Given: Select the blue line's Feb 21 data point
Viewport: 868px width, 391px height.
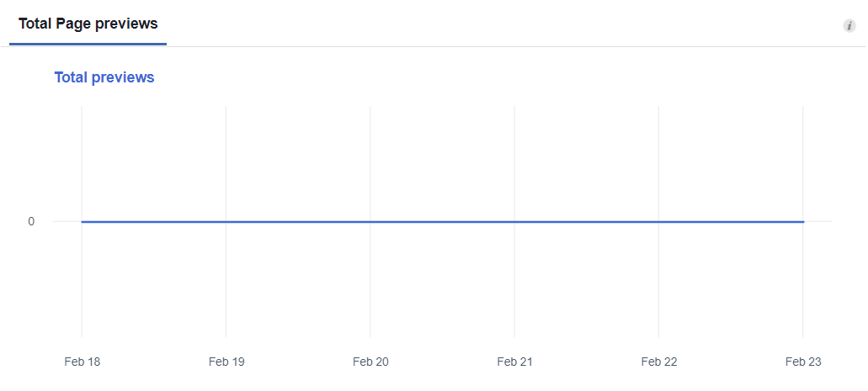Looking at the screenshot, I should point(514,222).
